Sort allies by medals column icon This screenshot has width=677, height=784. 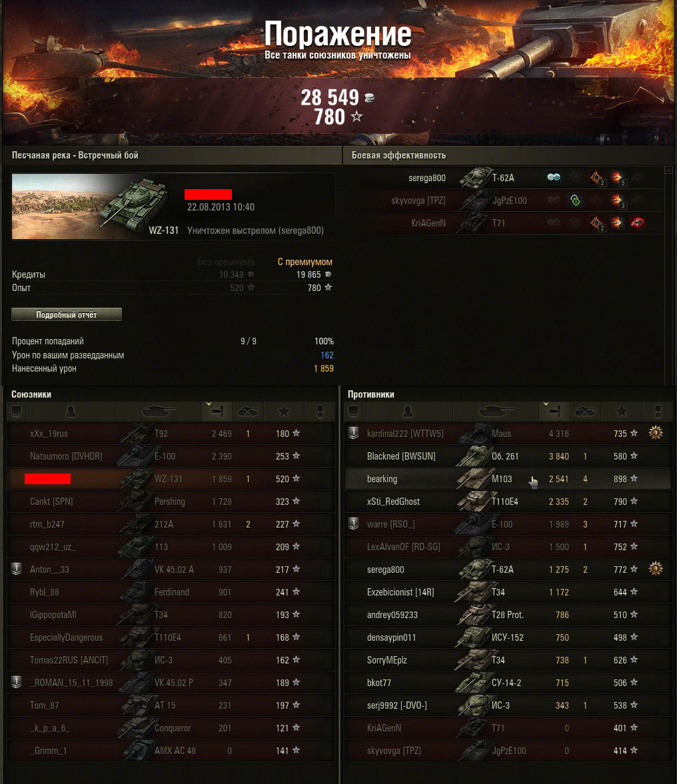(x=320, y=411)
